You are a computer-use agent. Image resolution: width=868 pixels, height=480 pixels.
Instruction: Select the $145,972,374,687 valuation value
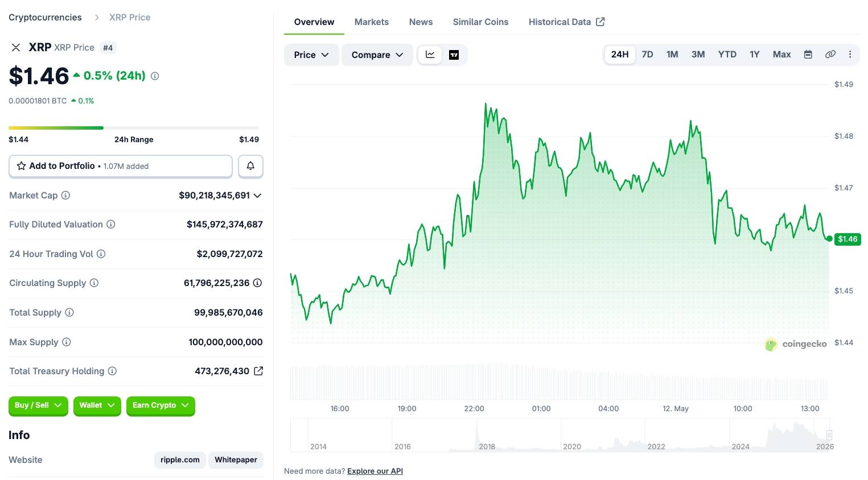[225, 225]
